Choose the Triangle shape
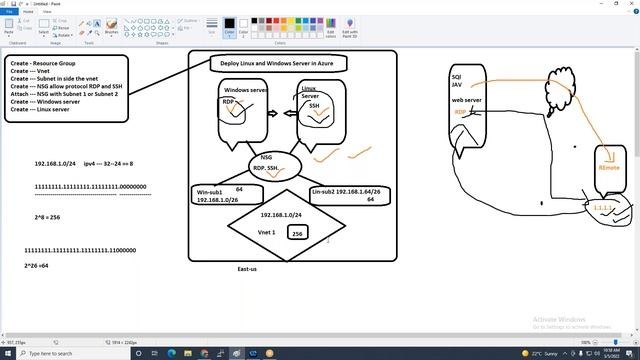This screenshot has height=360, width=640. (x=167, y=21)
